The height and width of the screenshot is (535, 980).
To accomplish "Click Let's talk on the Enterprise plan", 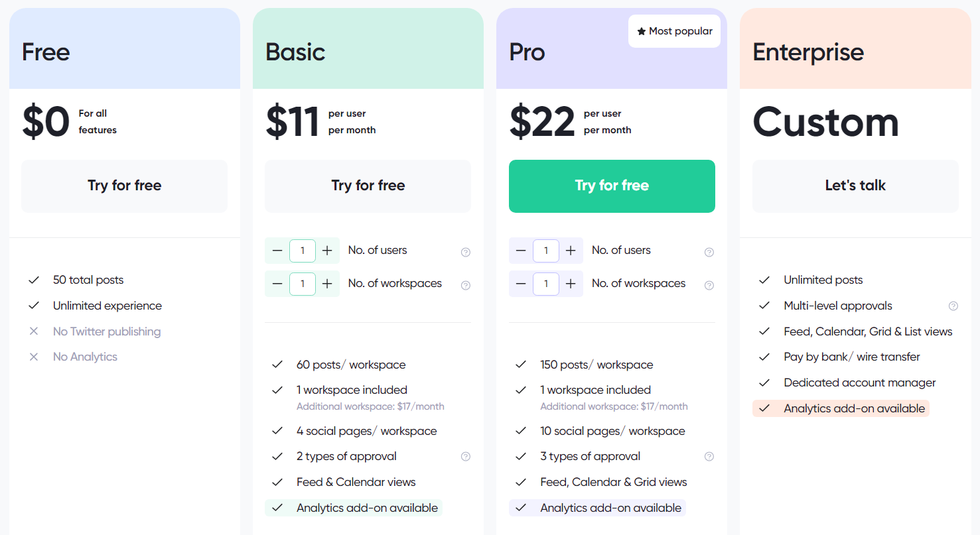I will pos(855,186).
